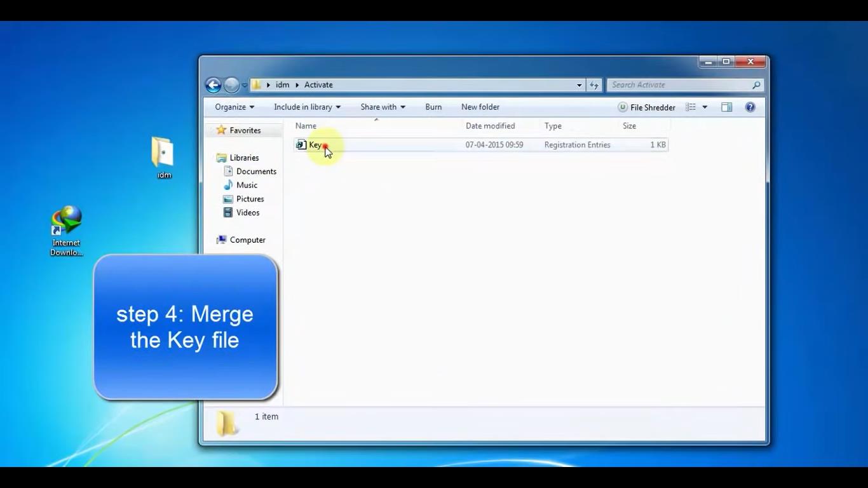Open address bar history dropdown

point(579,85)
